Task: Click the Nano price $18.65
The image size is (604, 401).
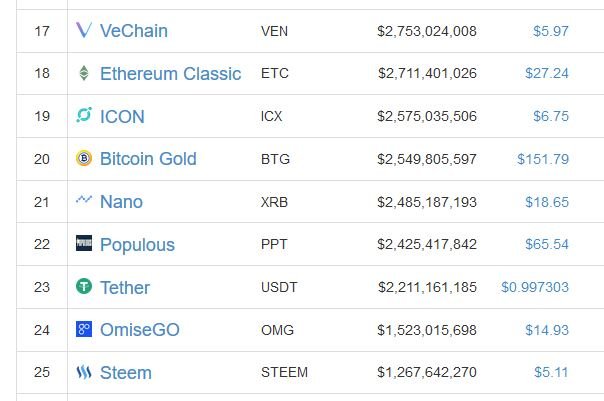Action: tap(547, 202)
